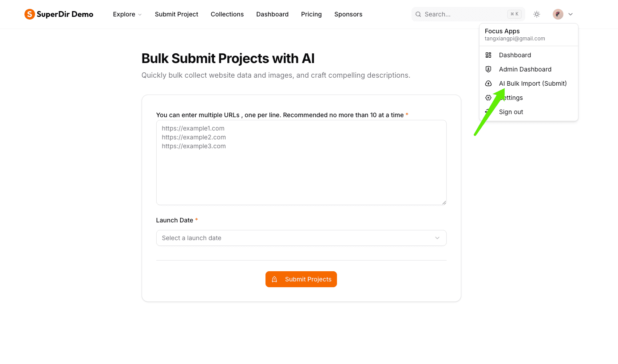Image resolution: width=618 pixels, height=364 pixels.
Task: Click the Dashboard grid icon in account menu
Action: [x=488, y=55]
